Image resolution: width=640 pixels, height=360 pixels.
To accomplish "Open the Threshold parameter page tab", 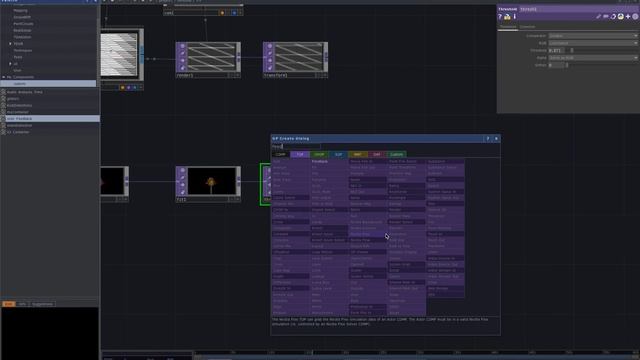I will tap(508, 27).
